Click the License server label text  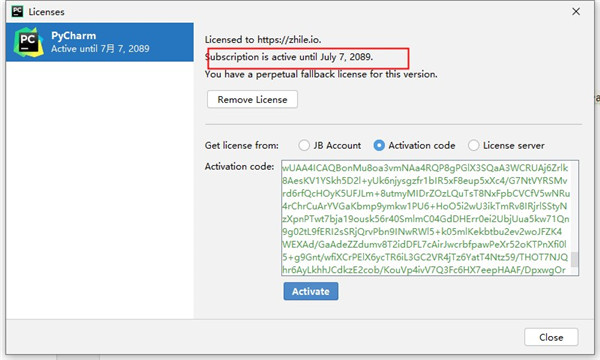(514, 145)
